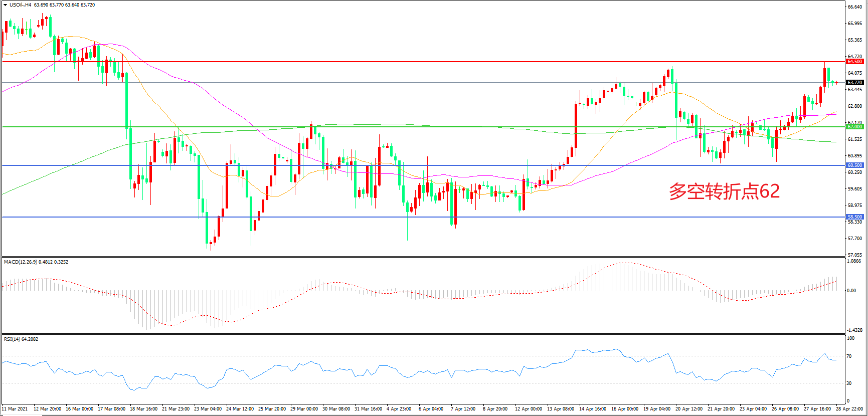Click the 66.640 price scale label
868x416 pixels.
pyautogui.click(x=854, y=7)
